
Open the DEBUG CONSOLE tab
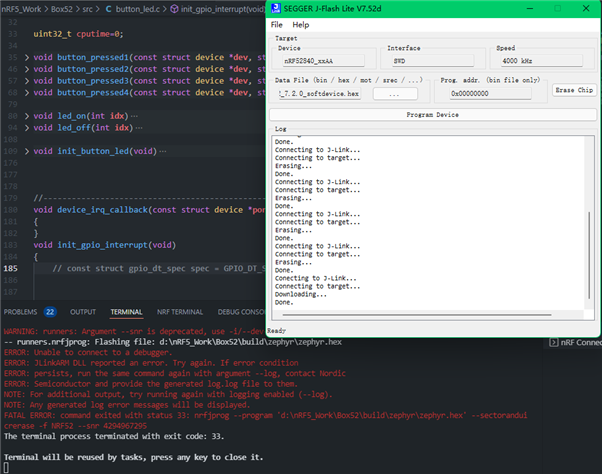[241, 312]
